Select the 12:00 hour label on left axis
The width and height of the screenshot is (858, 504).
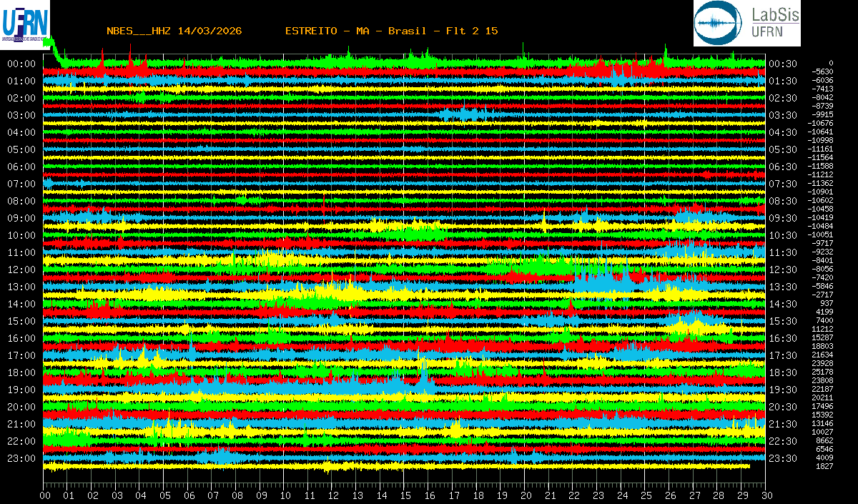21,270
